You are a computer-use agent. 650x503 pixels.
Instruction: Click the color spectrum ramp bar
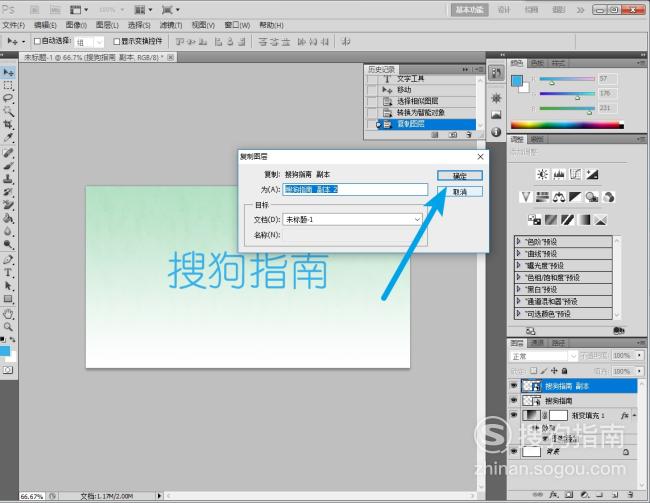[x=567, y=125]
